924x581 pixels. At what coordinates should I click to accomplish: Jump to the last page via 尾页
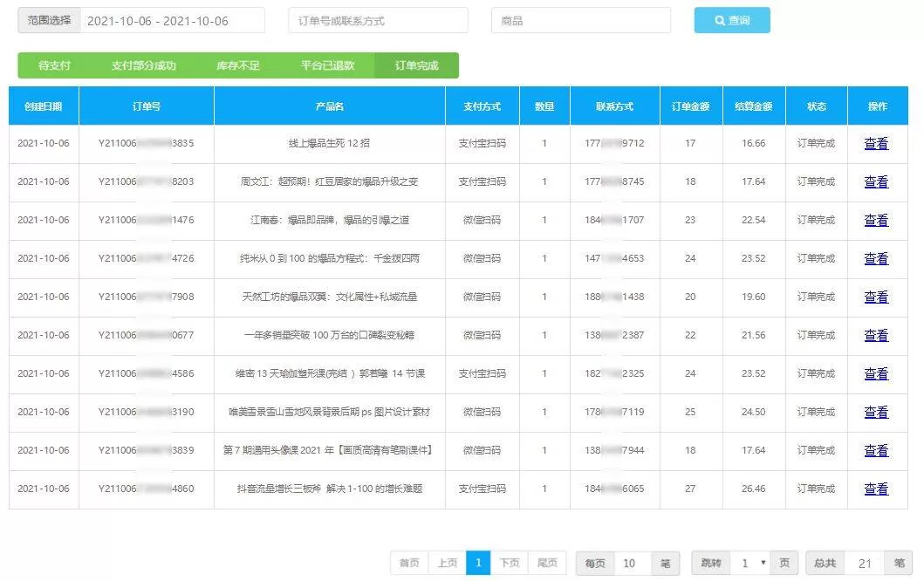point(549,563)
